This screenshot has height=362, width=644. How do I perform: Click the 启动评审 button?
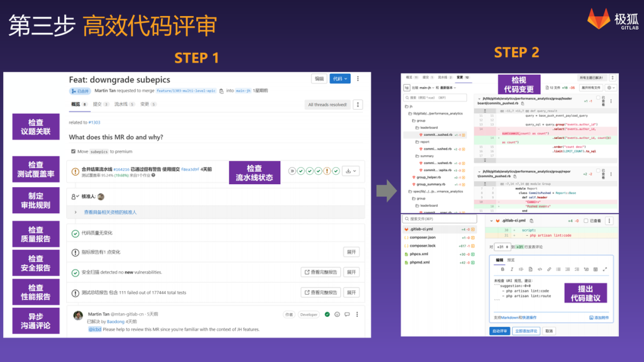pyautogui.click(x=500, y=331)
